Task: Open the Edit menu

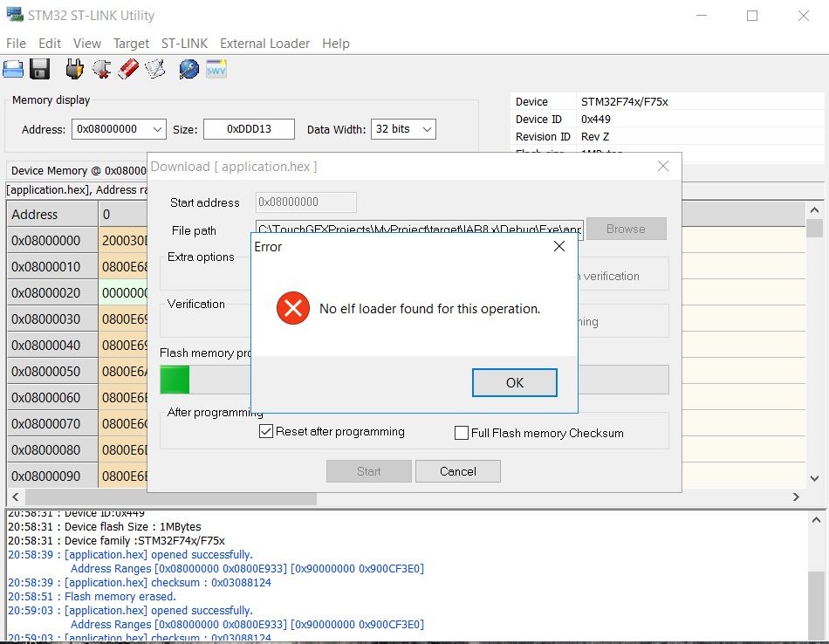Action: pyautogui.click(x=50, y=44)
